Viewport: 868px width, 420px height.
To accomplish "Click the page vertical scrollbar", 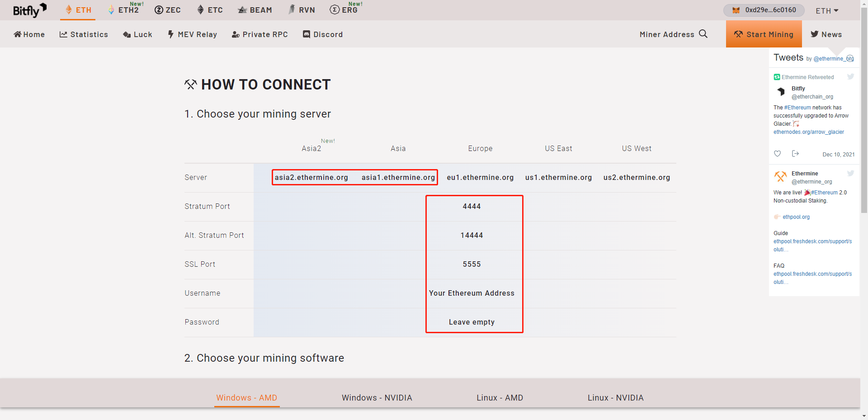I will click(x=864, y=210).
